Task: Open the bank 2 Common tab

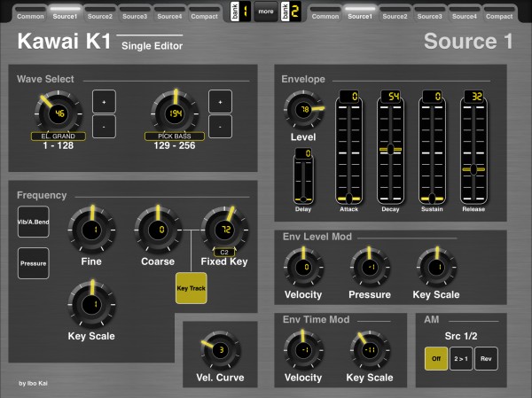Action: click(325, 13)
